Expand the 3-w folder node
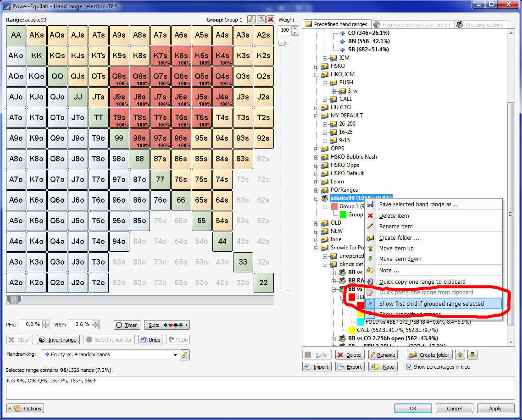Viewport: 522px width, 420px height. 333,91
